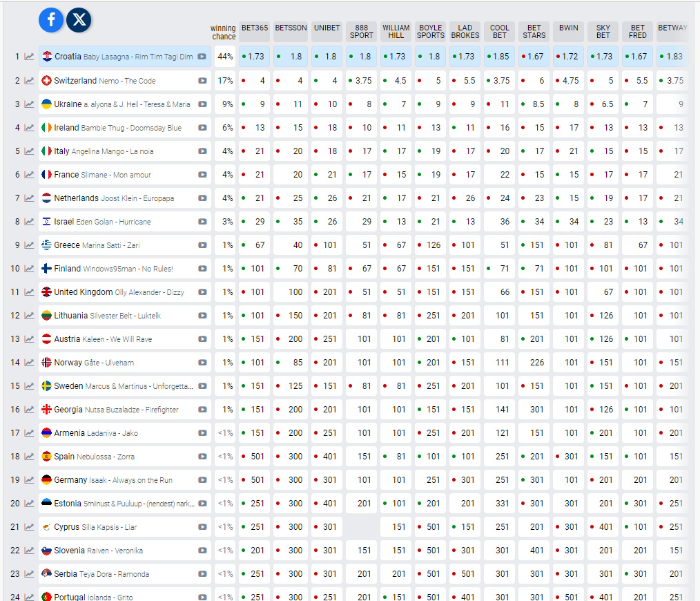The image size is (700, 601).
Task: Click the COOL BET column header
Action: [500, 31]
